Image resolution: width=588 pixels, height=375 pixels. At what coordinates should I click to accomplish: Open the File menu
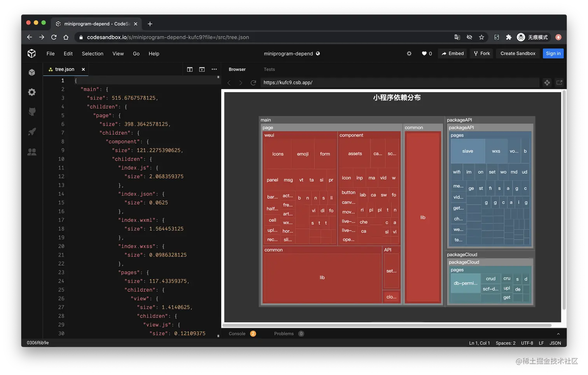(51, 54)
